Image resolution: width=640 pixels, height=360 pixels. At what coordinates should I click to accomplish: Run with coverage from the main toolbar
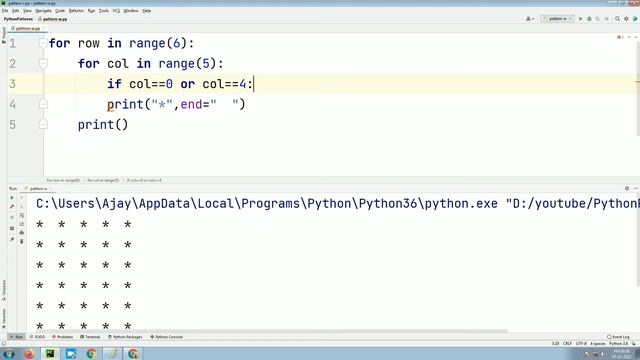(x=598, y=19)
